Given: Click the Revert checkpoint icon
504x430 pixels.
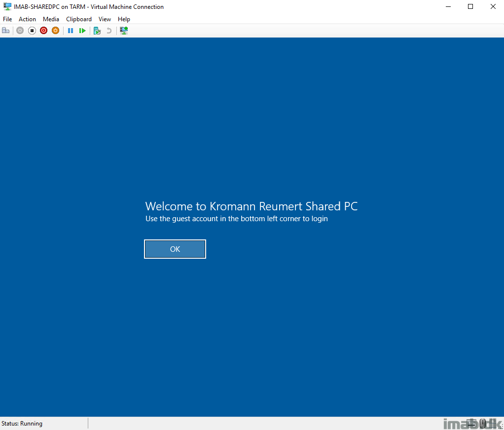Looking at the screenshot, I should coord(109,31).
